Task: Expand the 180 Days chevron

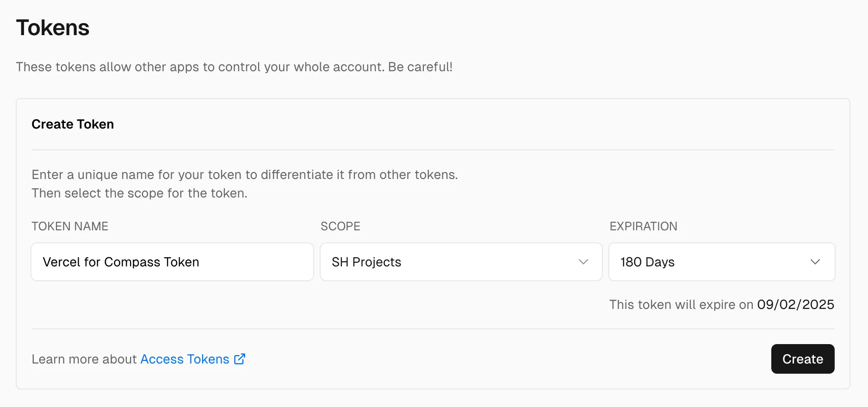Action: pos(816,262)
